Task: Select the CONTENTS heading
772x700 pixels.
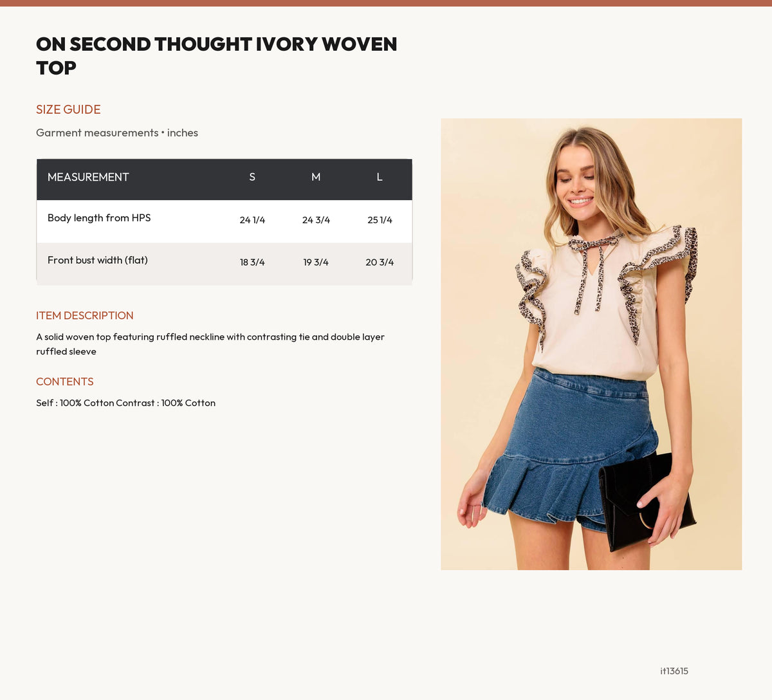Action: (x=65, y=382)
